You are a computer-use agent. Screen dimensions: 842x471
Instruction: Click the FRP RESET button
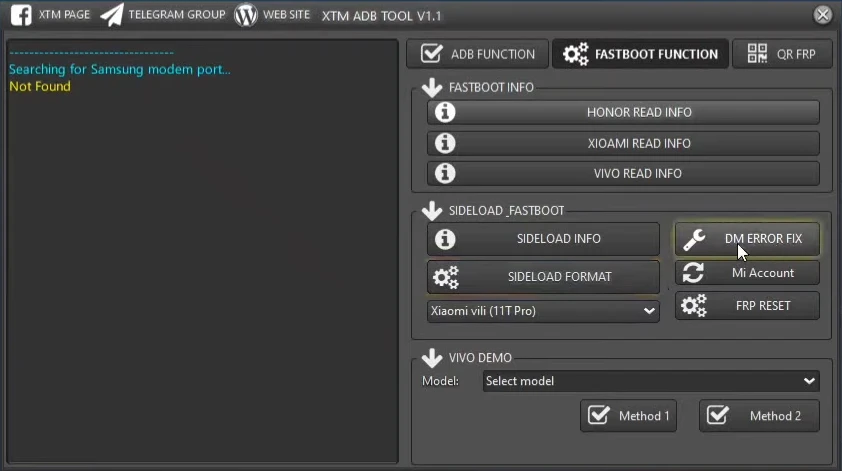tap(747, 306)
